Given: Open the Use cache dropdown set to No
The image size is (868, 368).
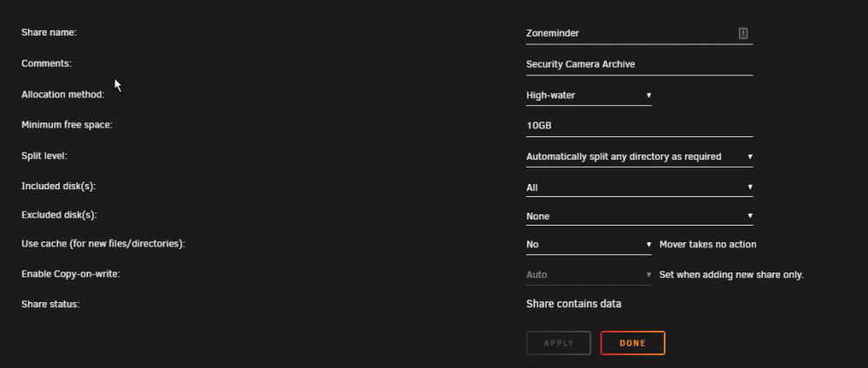Looking at the screenshot, I should [x=589, y=245].
